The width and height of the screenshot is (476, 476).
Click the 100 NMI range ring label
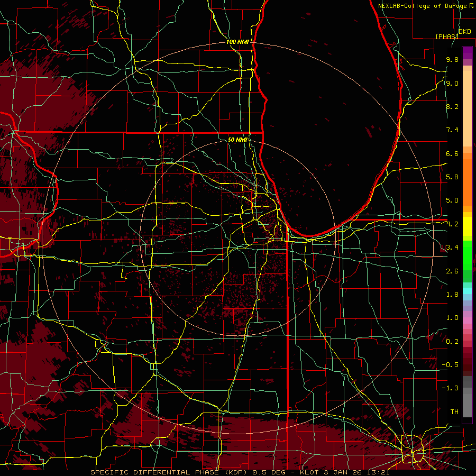point(237,42)
